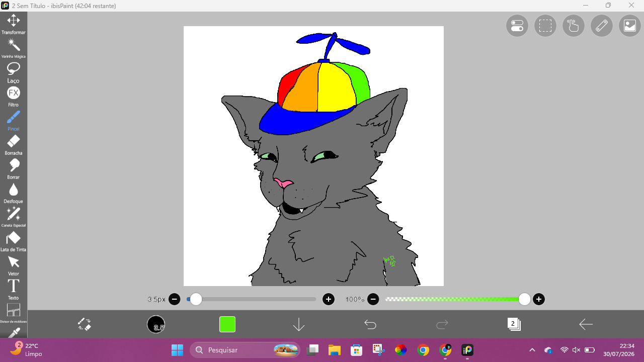Open the layers panel showing 2
This screenshot has height=362, width=644.
pos(514,324)
